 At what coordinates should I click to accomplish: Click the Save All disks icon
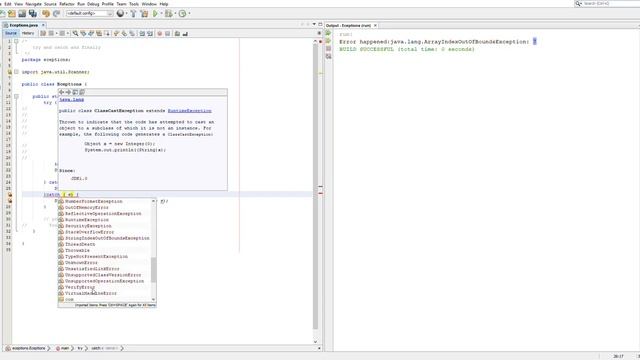pyautogui.click(x=33, y=13)
